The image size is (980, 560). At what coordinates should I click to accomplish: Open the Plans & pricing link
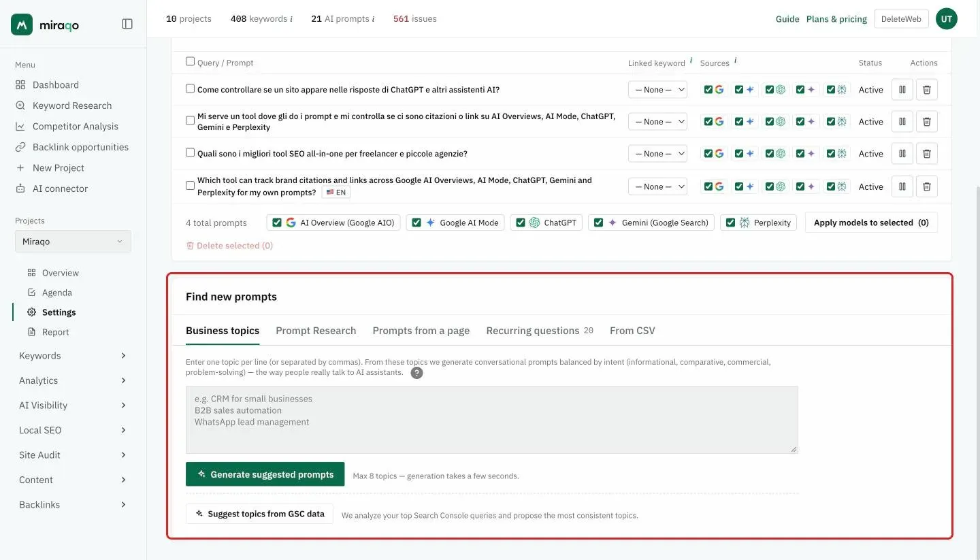click(x=836, y=19)
